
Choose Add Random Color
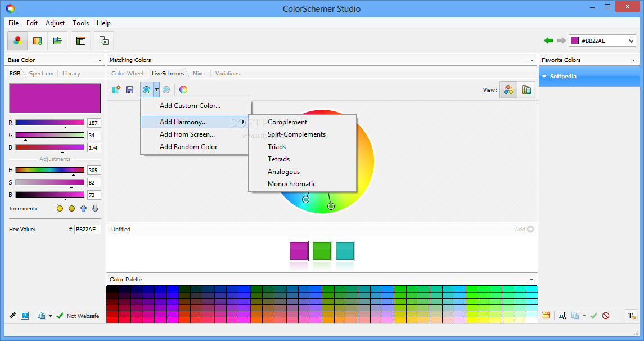(196, 147)
